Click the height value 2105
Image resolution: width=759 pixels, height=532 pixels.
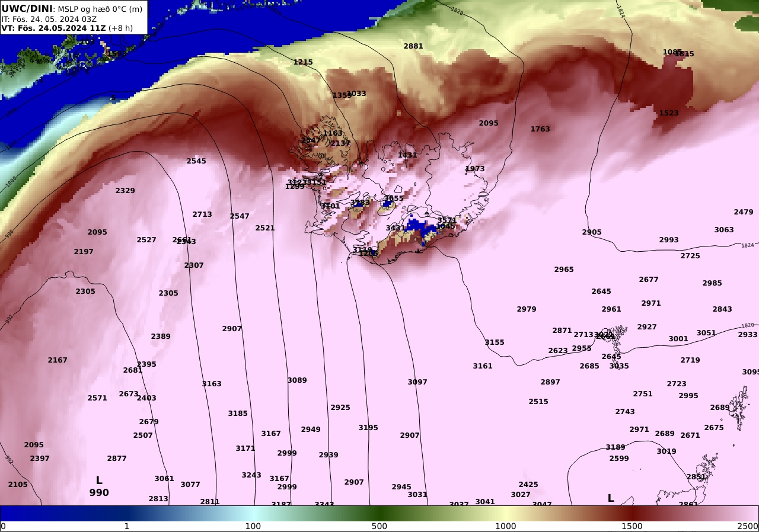[18, 485]
